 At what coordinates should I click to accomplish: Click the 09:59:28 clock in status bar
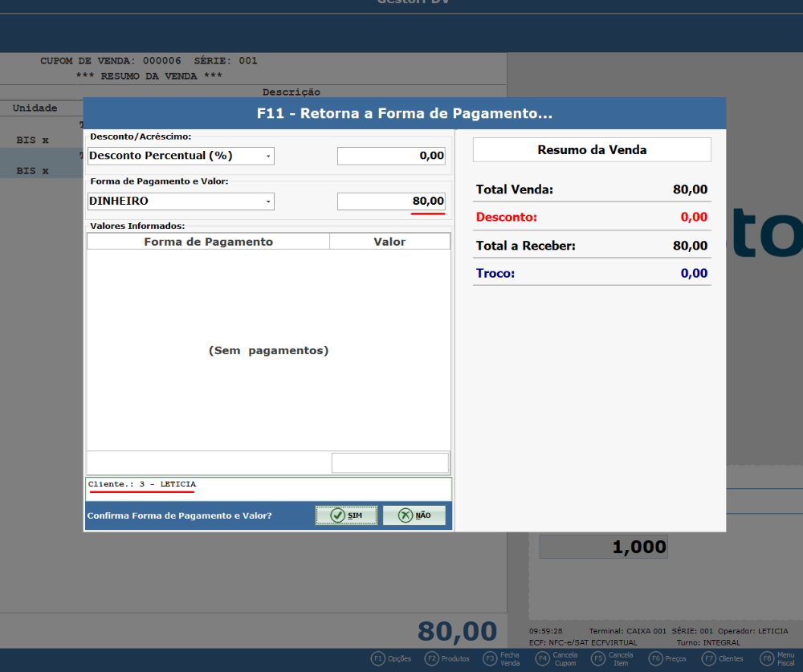click(x=546, y=631)
